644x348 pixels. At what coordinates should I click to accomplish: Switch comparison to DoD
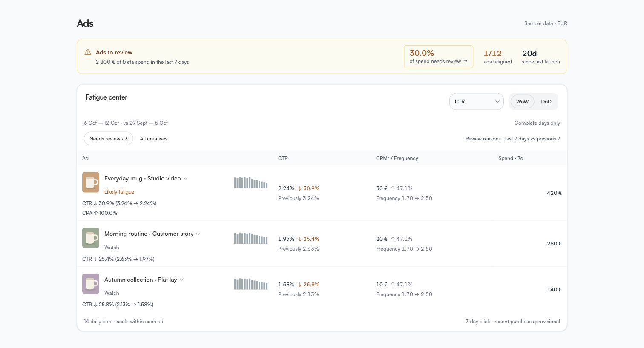click(x=546, y=101)
